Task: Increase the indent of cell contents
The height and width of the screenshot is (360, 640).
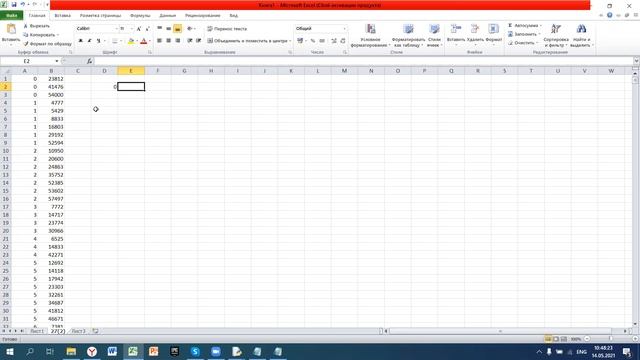Action: click(199, 40)
